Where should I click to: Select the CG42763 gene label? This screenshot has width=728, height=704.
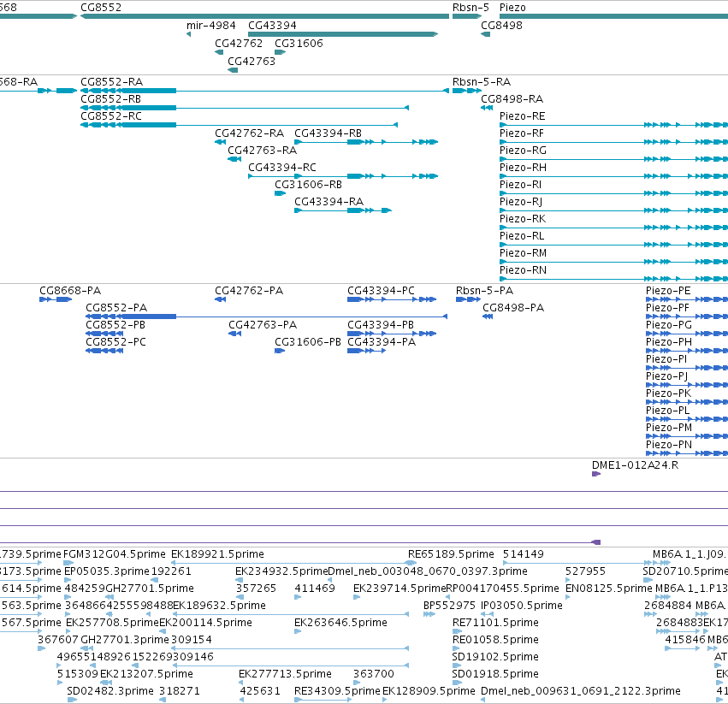point(252,62)
